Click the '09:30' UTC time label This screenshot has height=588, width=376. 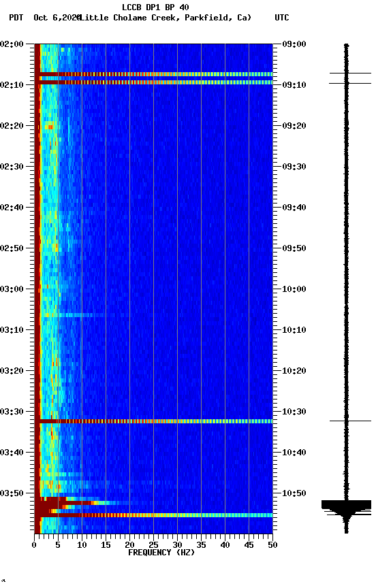pyautogui.click(x=294, y=167)
